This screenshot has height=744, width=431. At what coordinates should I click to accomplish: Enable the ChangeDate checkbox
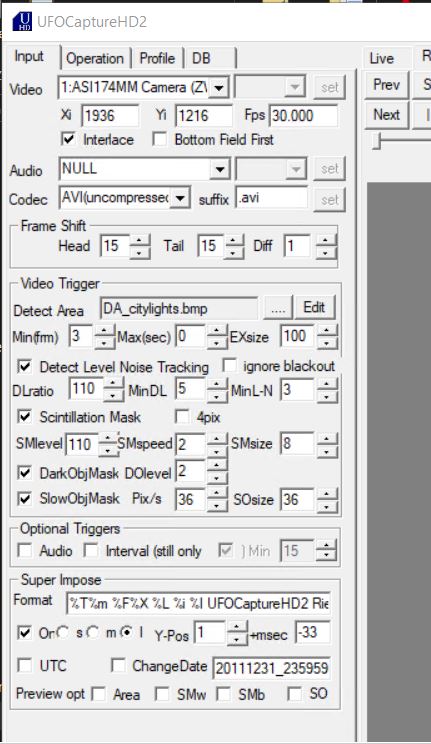(118, 665)
